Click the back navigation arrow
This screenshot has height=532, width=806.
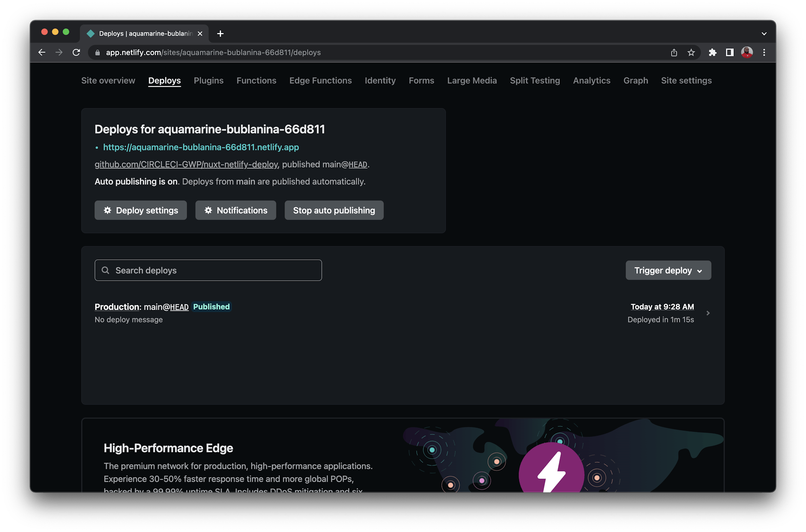42,52
